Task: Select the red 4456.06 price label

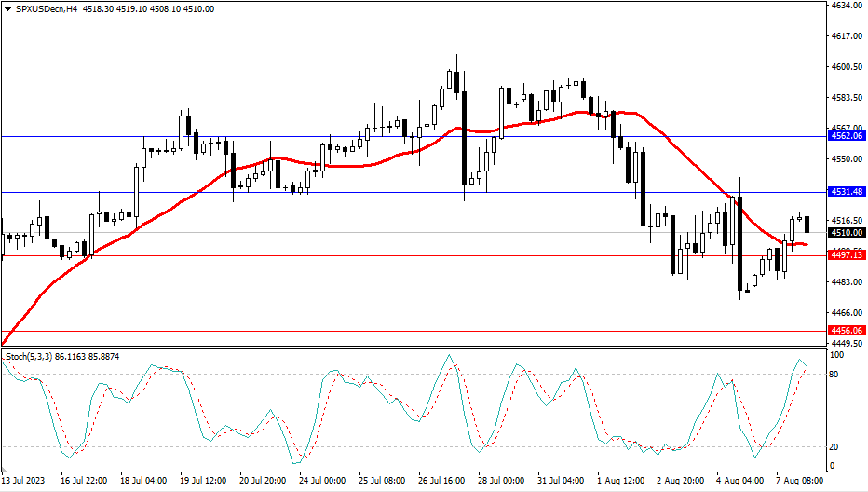Action: pyautogui.click(x=847, y=331)
